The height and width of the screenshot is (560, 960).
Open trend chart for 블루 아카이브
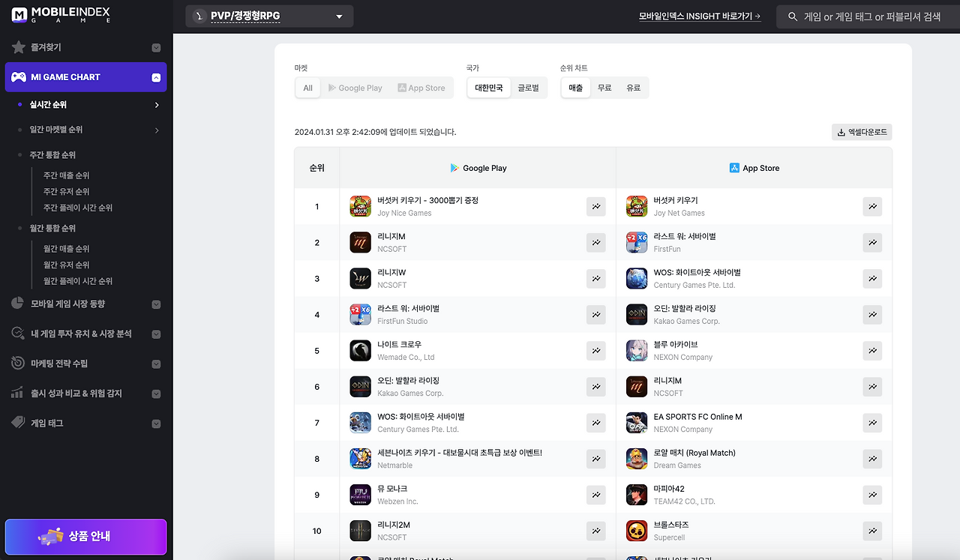click(872, 351)
